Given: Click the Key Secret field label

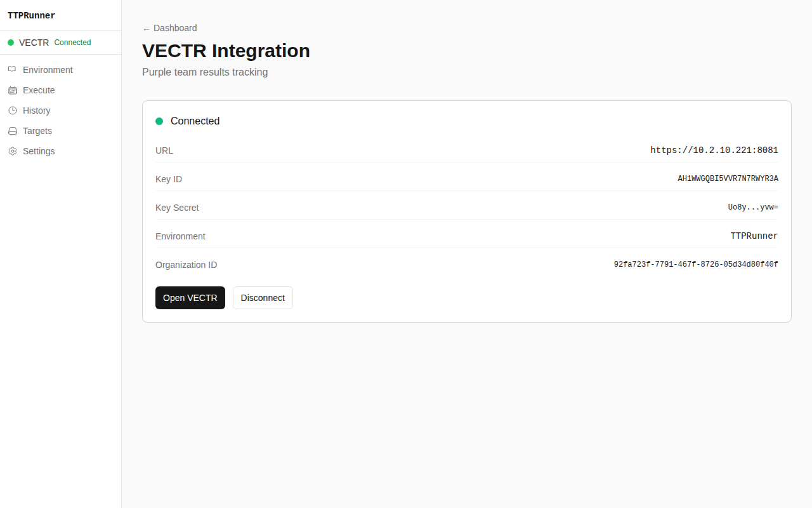Looking at the screenshot, I should coord(177,208).
